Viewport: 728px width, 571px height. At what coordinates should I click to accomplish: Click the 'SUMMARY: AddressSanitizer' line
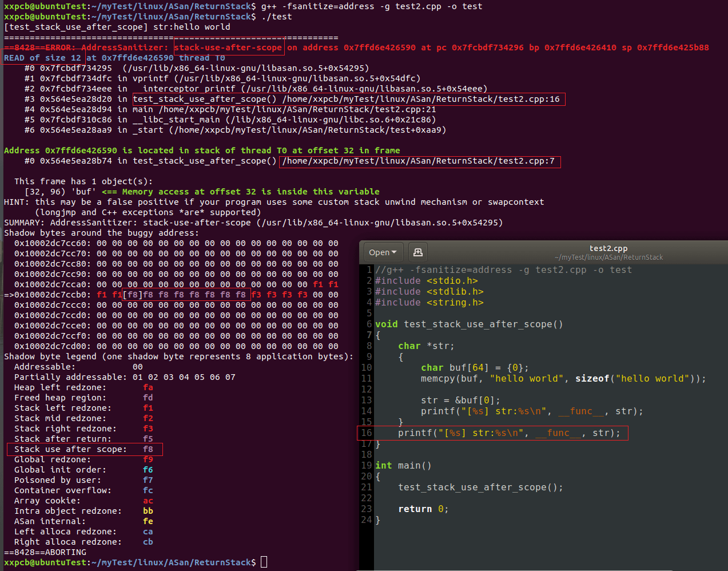tap(253, 223)
